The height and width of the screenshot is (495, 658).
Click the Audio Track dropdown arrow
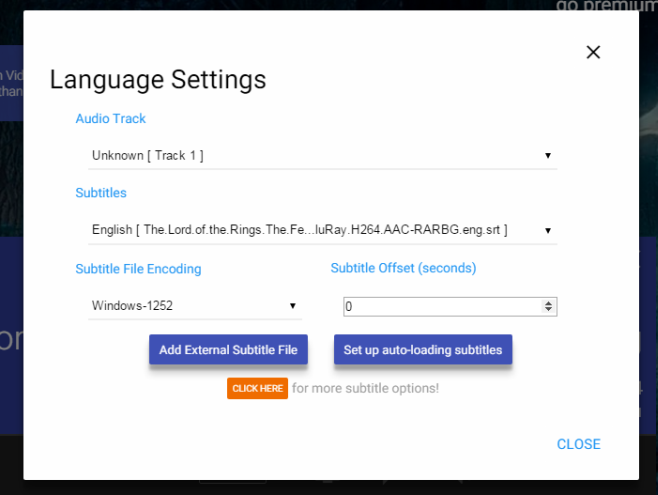tap(548, 156)
